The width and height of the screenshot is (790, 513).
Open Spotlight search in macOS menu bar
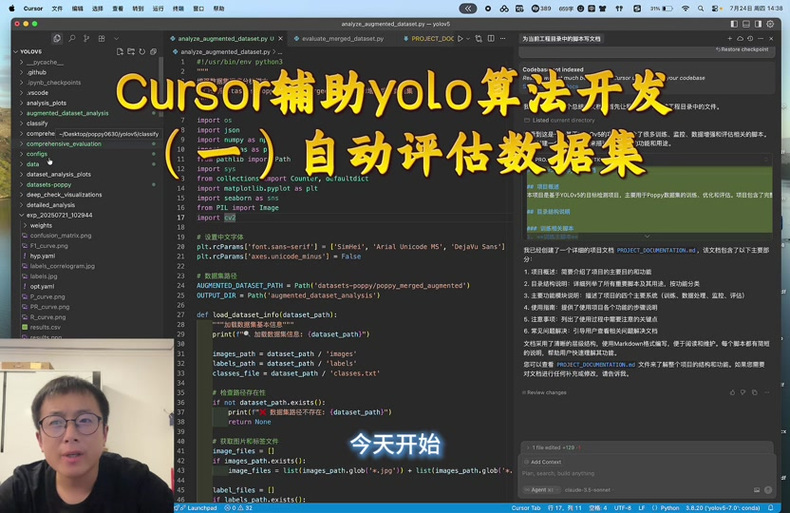click(x=701, y=9)
